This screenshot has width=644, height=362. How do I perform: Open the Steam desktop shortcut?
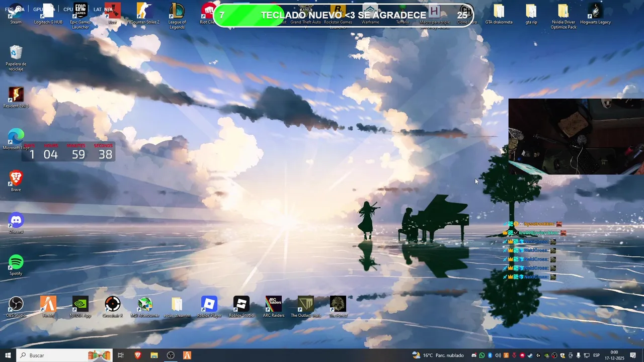(x=16, y=14)
